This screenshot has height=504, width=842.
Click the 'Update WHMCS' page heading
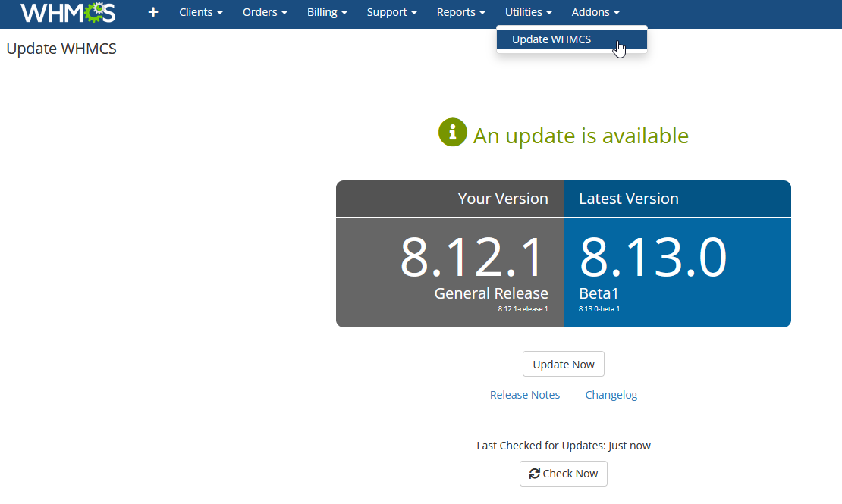[x=61, y=49]
